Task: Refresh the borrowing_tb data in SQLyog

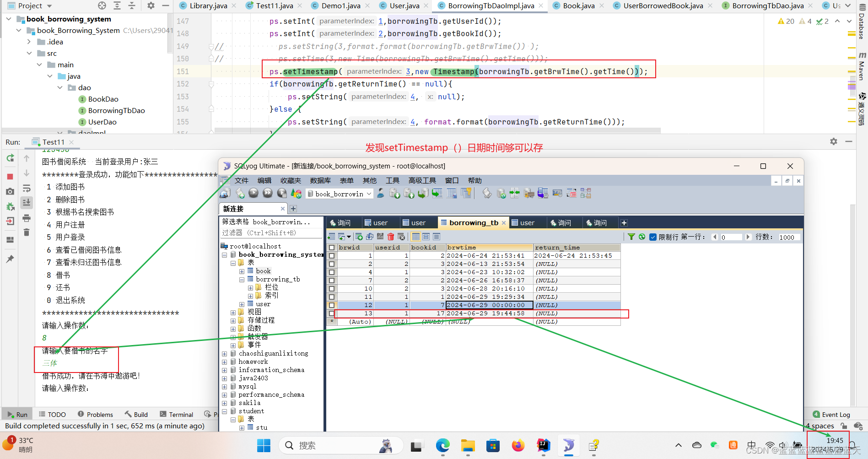Action: point(642,237)
